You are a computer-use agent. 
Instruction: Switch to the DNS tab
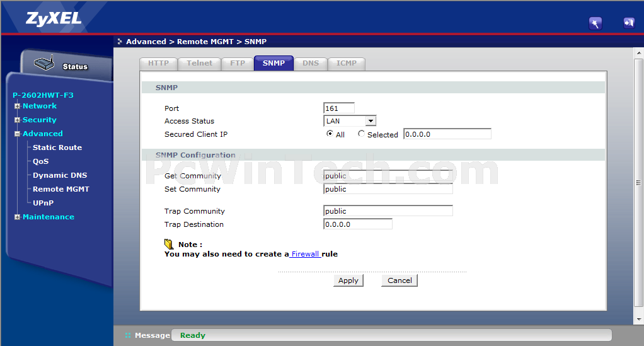click(311, 64)
